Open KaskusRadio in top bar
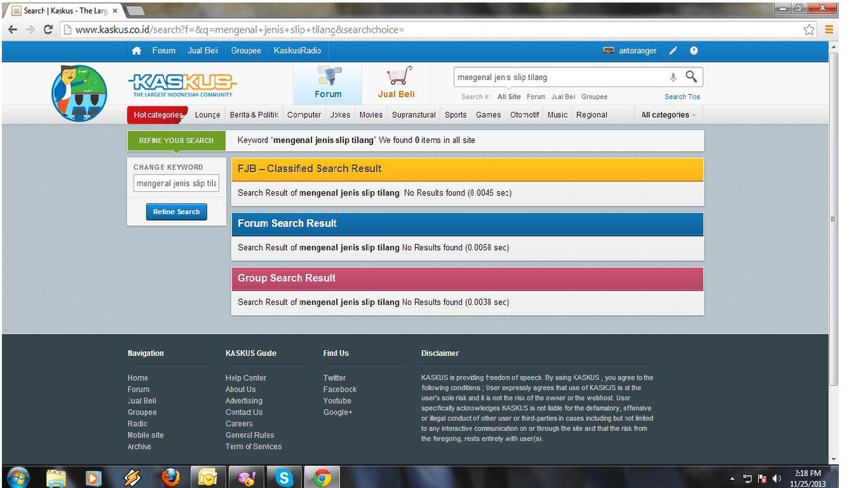This screenshot has height=488, width=868. [x=297, y=51]
